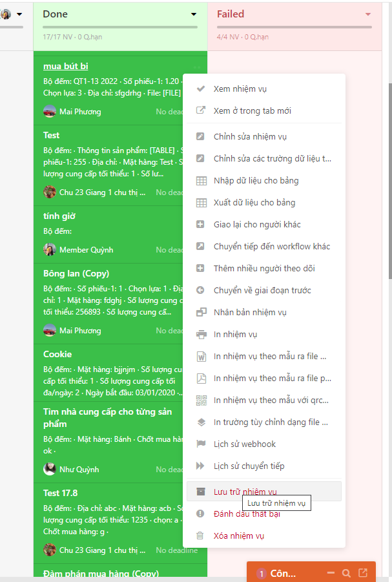The width and height of the screenshot is (392, 582).
Task: Click the flag icon for Lịch sử webhook
Action: click(x=201, y=444)
